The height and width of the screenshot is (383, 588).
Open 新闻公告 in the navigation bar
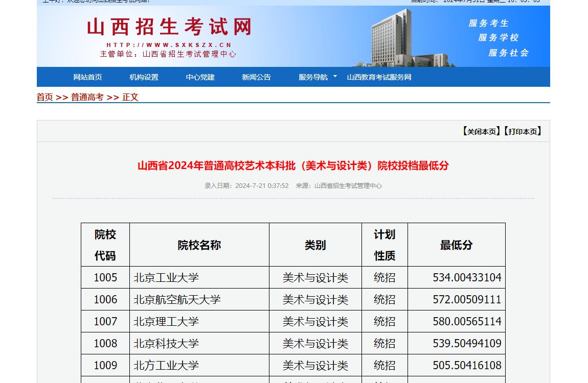point(256,77)
